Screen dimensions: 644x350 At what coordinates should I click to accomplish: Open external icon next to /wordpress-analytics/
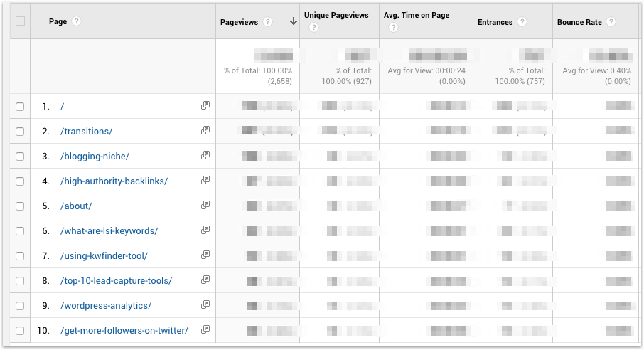205,305
